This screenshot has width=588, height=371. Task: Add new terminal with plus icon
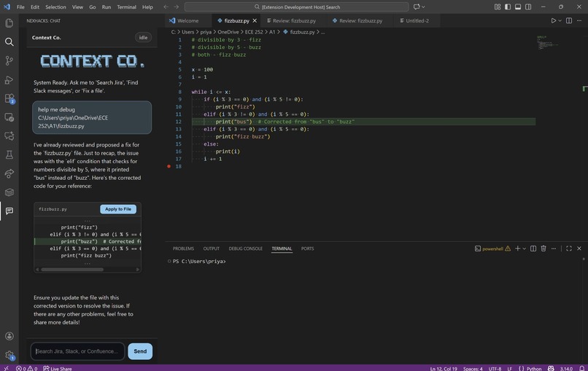point(517,249)
